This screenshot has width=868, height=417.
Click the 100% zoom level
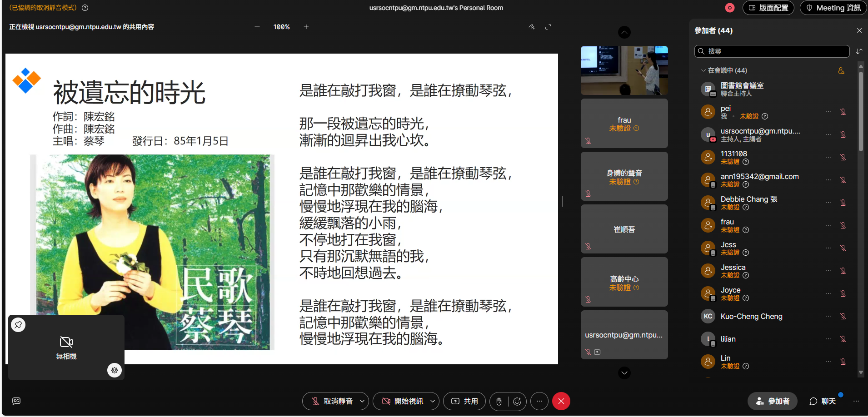(281, 27)
